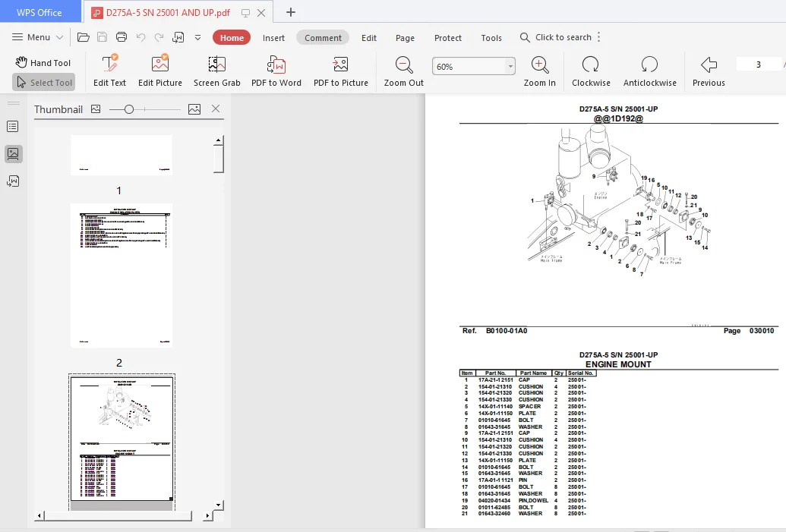Click the small thumbnail size icon

tap(96, 109)
